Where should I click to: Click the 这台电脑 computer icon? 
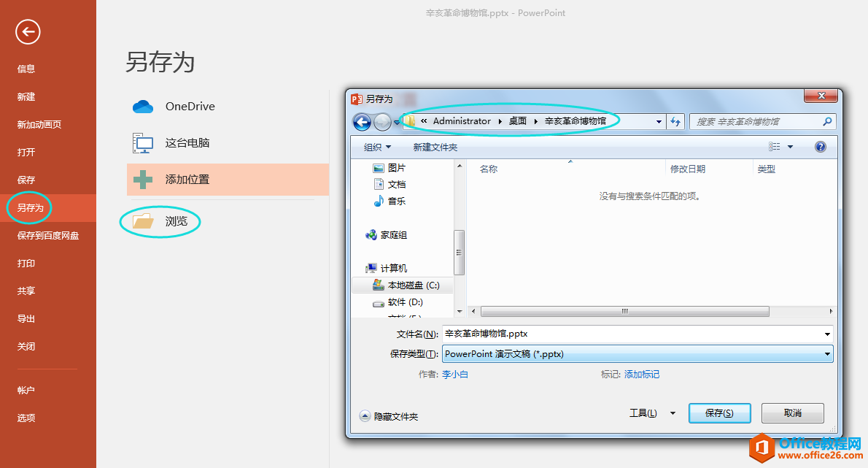pos(143,143)
